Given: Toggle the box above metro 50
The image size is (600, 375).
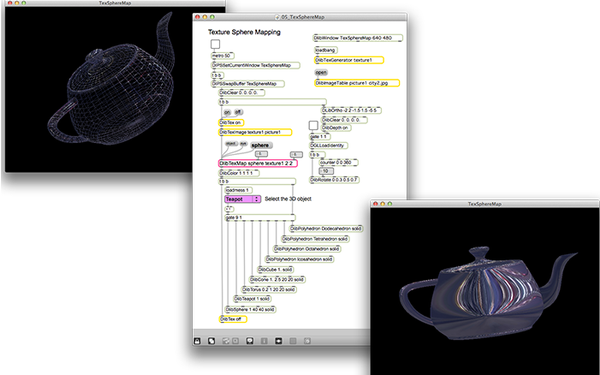Looking at the screenshot, I should coord(215,44).
